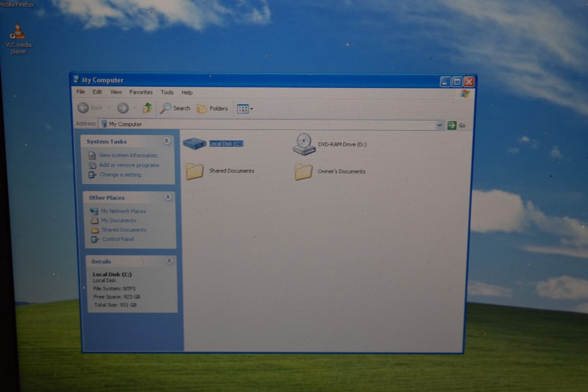
Task: Open the Back button history dropdown arrow
Action: (x=109, y=108)
